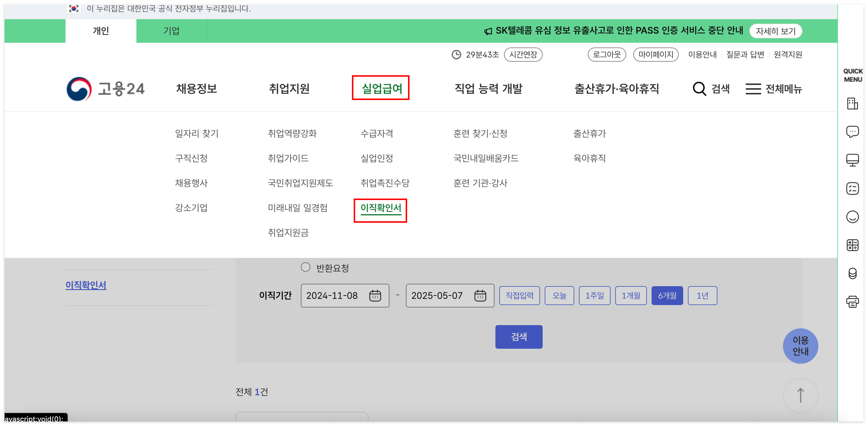Open 강소기업 submenu item

click(x=191, y=208)
